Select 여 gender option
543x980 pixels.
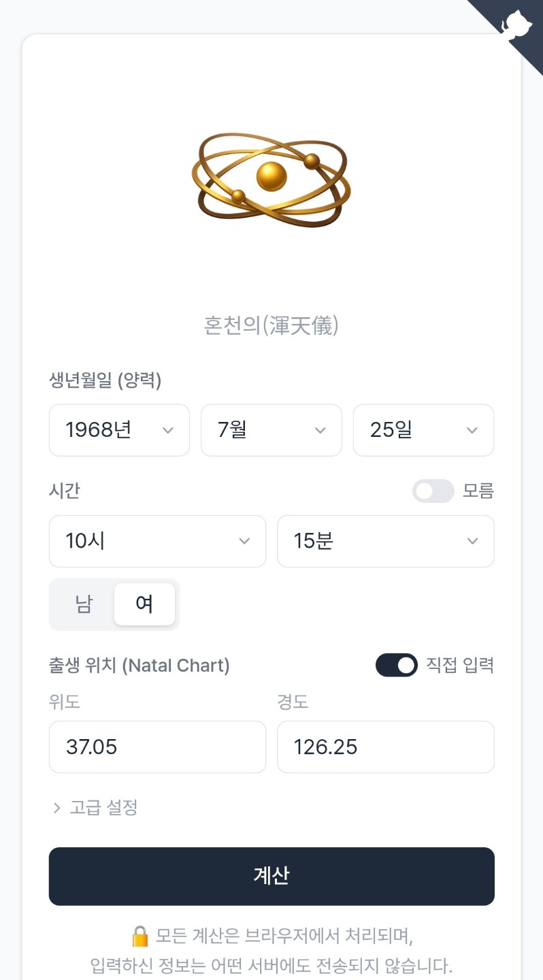pyautogui.click(x=144, y=604)
